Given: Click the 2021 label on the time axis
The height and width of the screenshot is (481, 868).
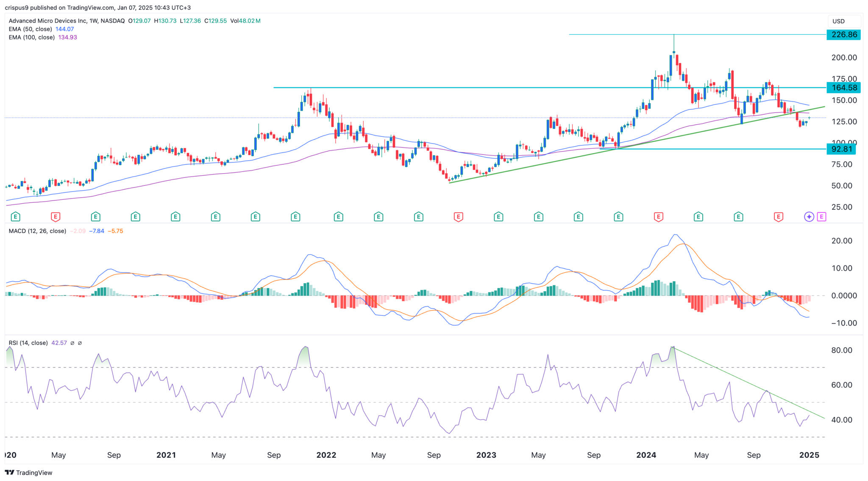Looking at the screenshot, I should (166, 455).
